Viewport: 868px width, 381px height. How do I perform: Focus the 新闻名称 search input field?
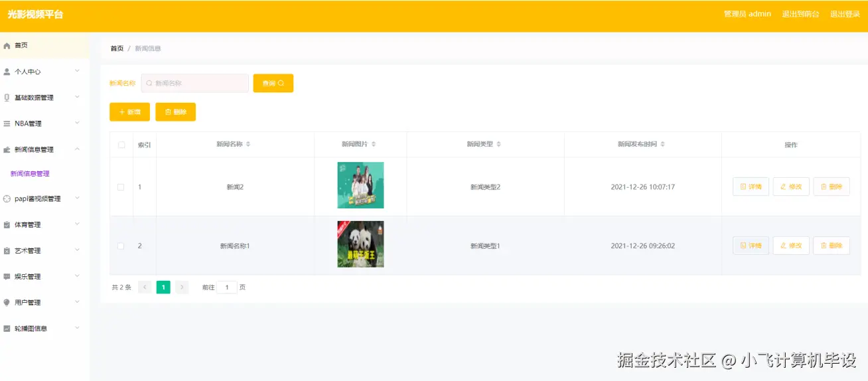[x=195, y=83]
